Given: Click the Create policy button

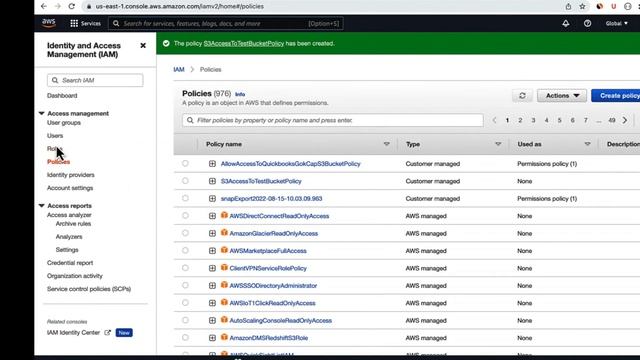Looking at the screenshot, I should 616,96.
